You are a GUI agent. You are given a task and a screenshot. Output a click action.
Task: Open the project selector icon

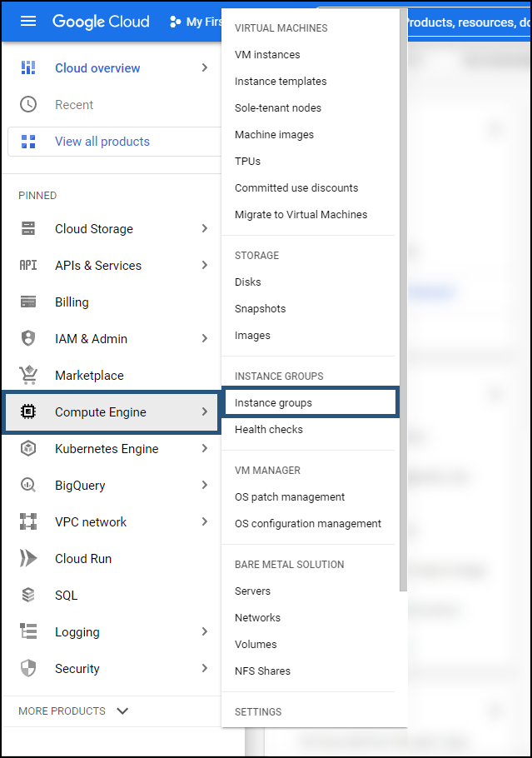pyautogui.click(x=176, y=22)
